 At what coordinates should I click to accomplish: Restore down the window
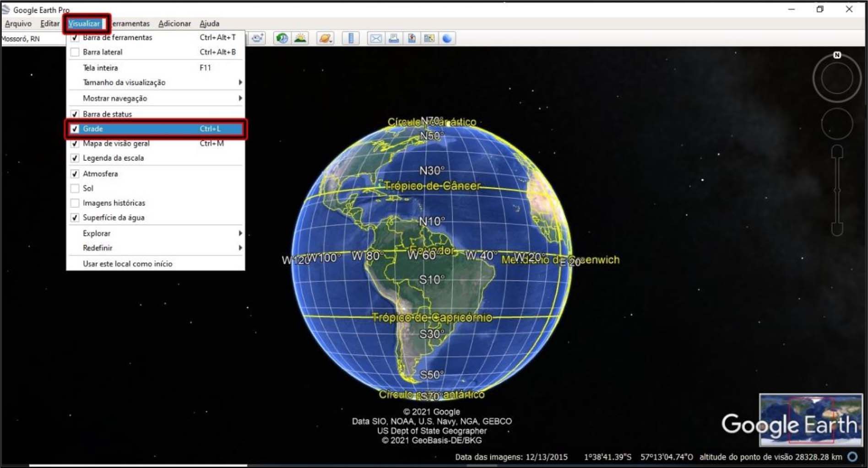point(820,9)
